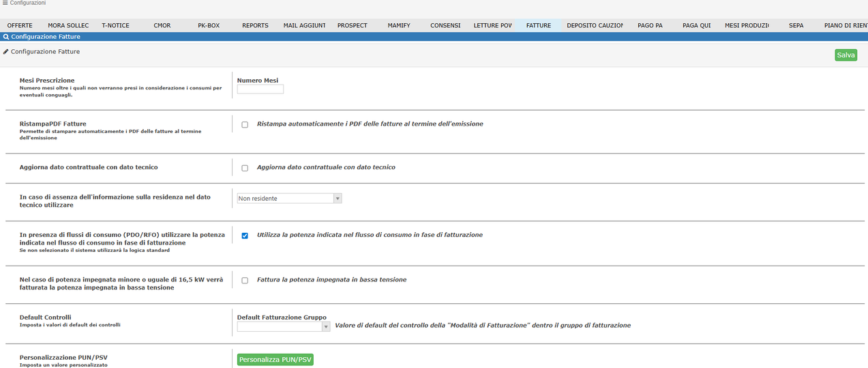
Task: Enable Ristampa automaticamente i PDF checkbox
Action: coord(245,125)
